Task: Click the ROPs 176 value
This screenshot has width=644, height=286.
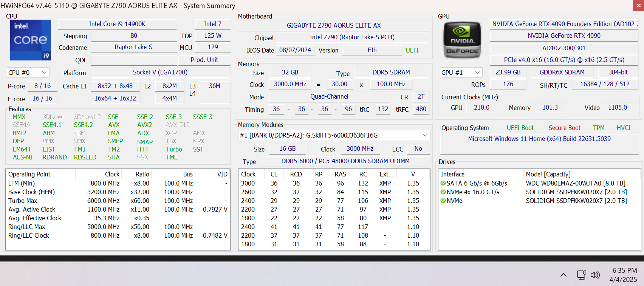Action: click(508, 84)
